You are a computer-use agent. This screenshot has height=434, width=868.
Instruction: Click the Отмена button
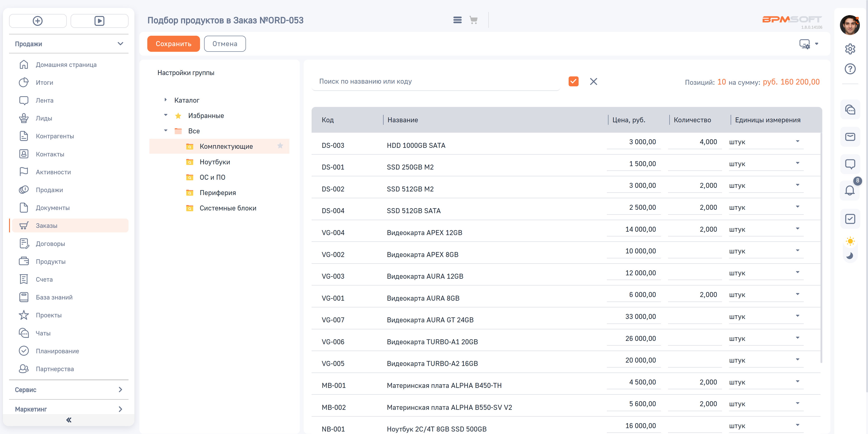[x=225, y=44]
